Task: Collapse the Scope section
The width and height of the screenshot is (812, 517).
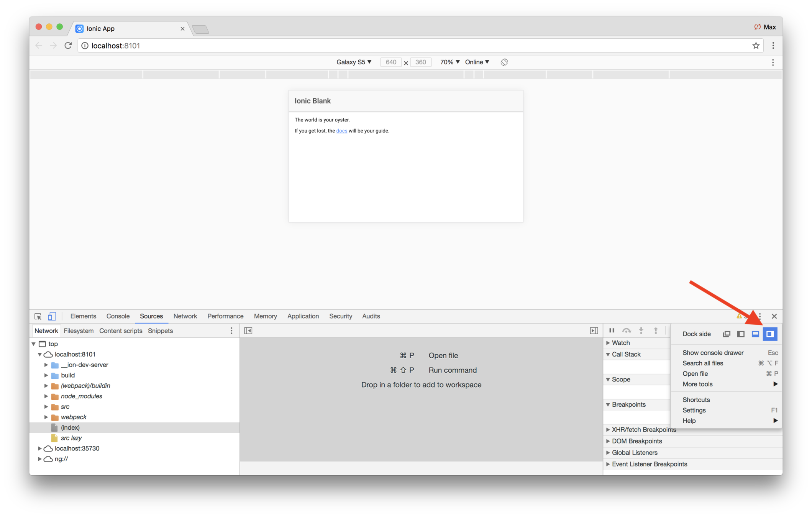Action: coord(608,380)
